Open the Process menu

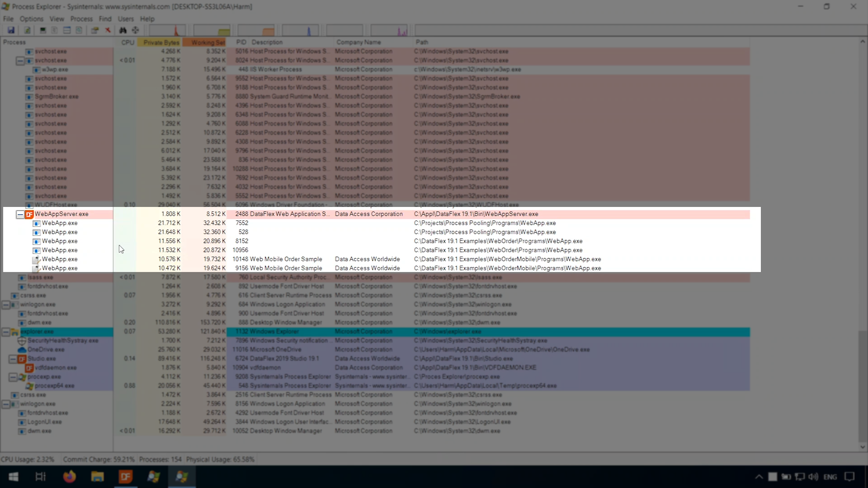(x=81, y=19)
